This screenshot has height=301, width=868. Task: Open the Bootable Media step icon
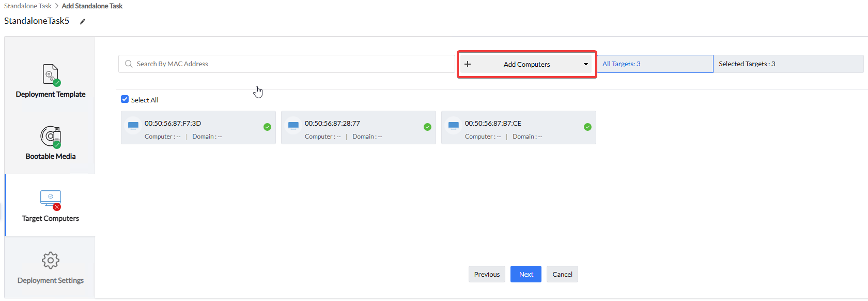[x=51, y=137]
